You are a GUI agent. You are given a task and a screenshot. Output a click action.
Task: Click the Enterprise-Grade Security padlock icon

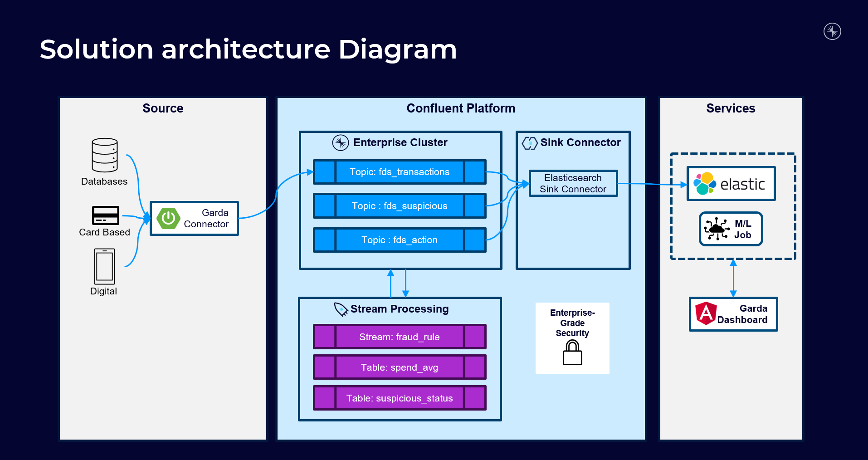tap(572, 352)
